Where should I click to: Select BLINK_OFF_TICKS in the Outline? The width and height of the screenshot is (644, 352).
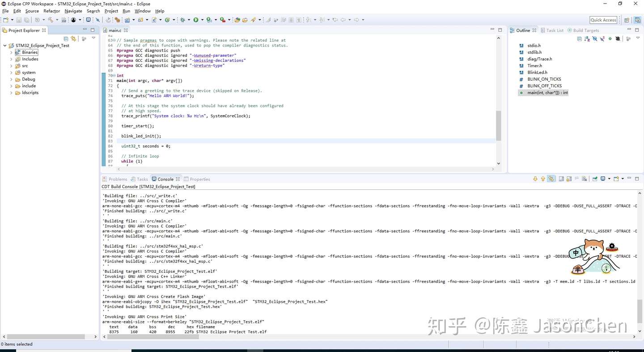tap(541, 86)
